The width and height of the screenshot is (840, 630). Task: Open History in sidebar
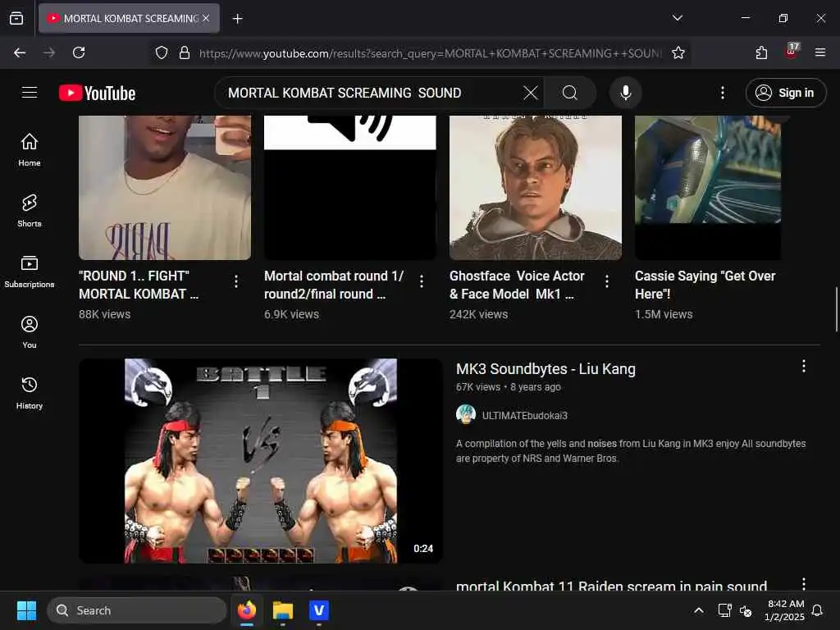pos(30,393)
